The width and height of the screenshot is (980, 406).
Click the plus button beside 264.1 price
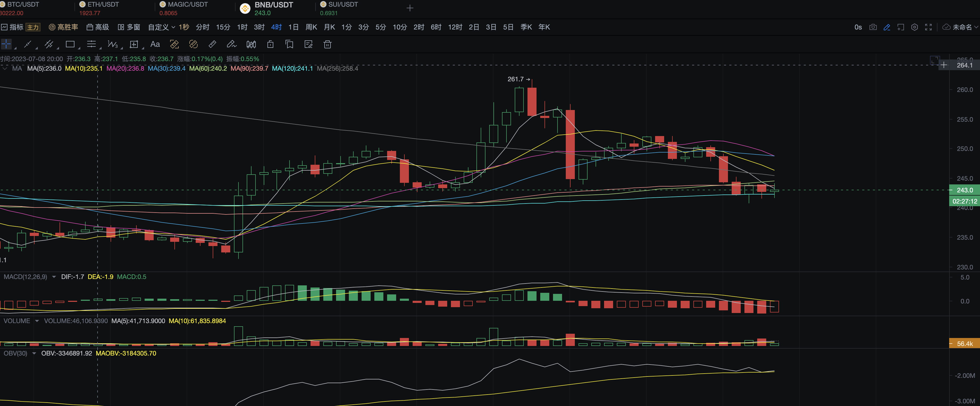944,65
